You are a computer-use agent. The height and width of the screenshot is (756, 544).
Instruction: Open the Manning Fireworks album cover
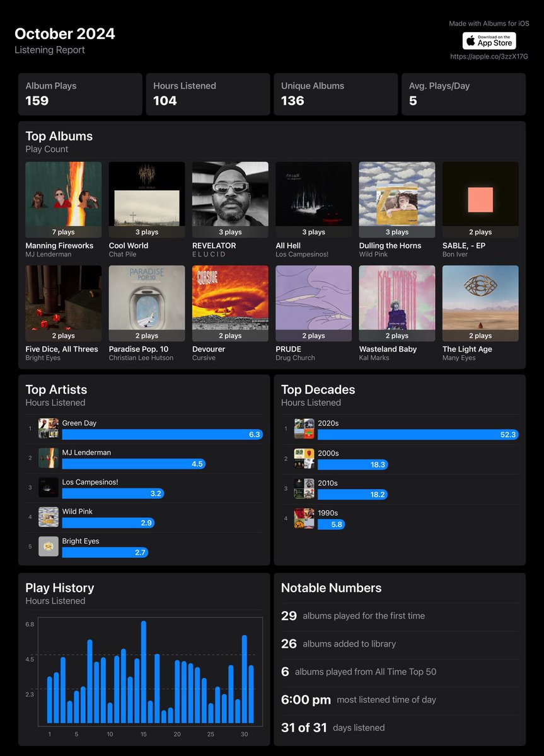[64, 200]
